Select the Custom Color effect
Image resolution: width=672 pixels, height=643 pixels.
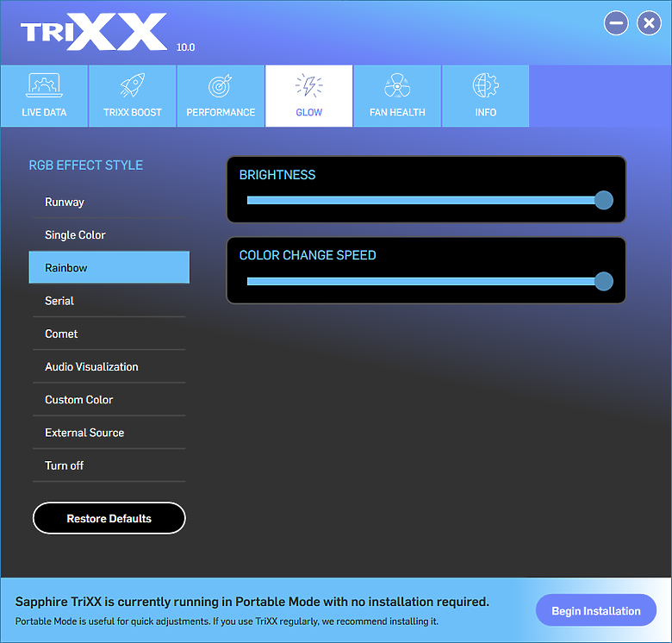pos(109,400)
